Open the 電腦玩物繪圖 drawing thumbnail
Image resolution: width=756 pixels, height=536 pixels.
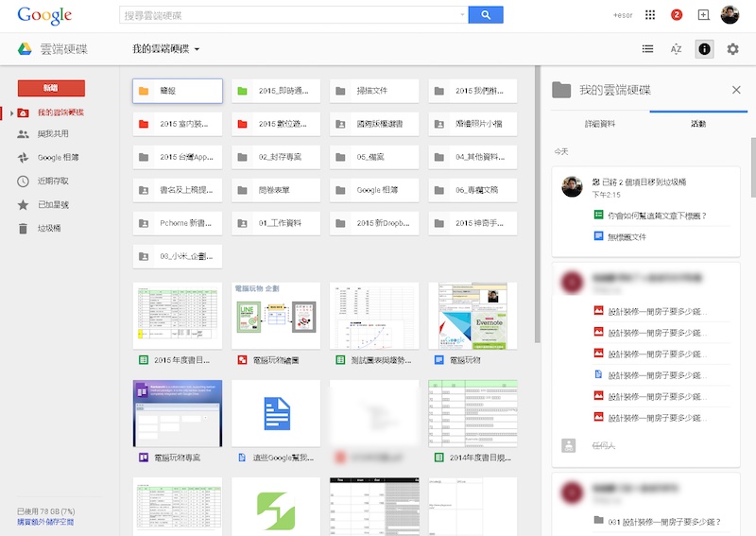[276, 316]
